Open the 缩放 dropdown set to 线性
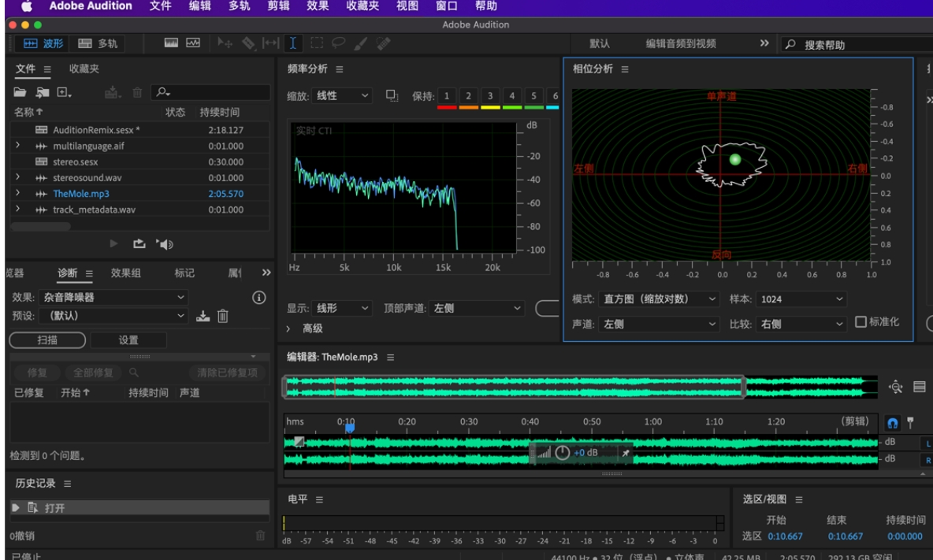The width and height of the screenshot is (933, 560). click(x=341, y=96)
